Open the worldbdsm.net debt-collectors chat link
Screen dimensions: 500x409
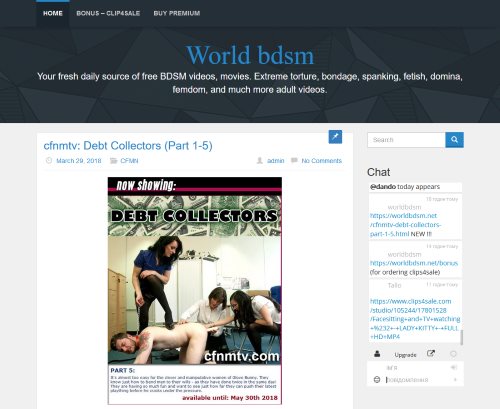(x=405, y=225)
